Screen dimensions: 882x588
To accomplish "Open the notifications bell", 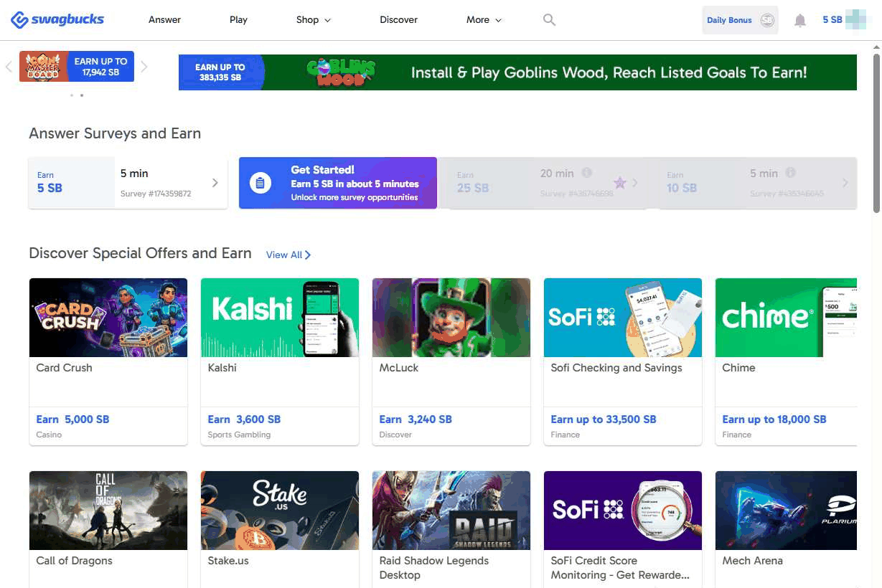I will pos(800,21).
